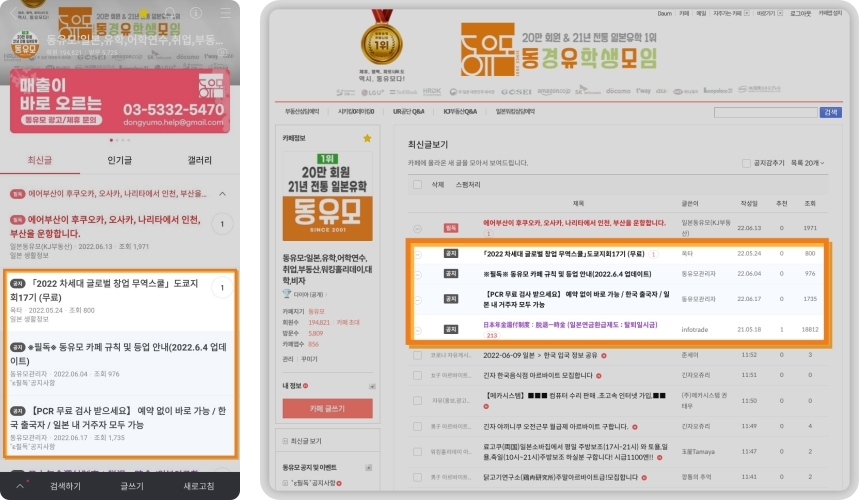
Task: Click the circle icon on the 에어부산 desktop row
Action: 417,229
